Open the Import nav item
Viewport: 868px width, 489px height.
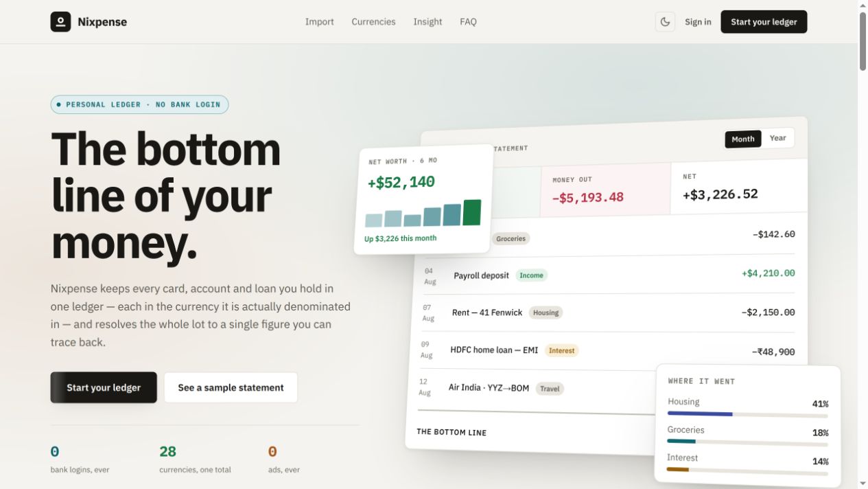(x=320, y=22)
